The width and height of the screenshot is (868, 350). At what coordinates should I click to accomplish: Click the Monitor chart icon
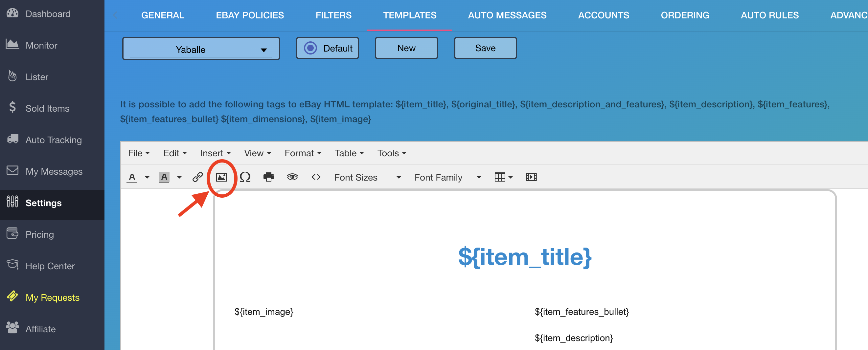point(12,44)
